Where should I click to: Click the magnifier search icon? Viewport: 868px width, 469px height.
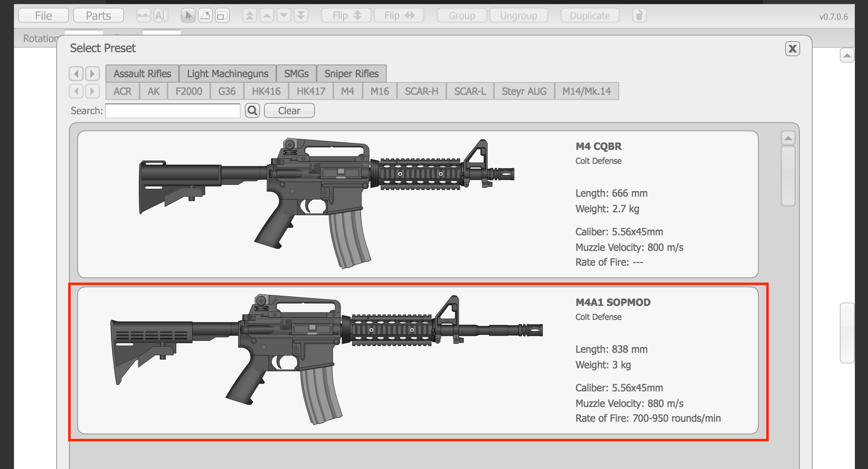pos(253,110)
